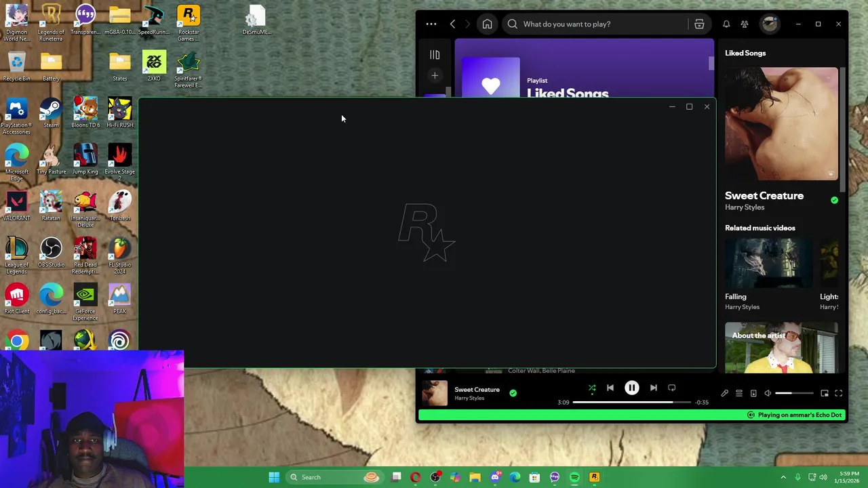Skip to next track in Spotify

(x=653, y=388)
